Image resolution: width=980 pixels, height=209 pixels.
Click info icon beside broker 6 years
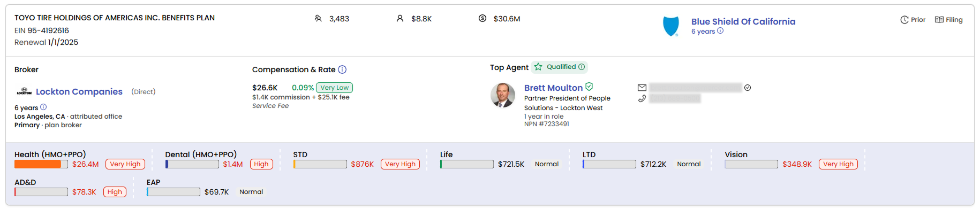(x=43, y=107)
